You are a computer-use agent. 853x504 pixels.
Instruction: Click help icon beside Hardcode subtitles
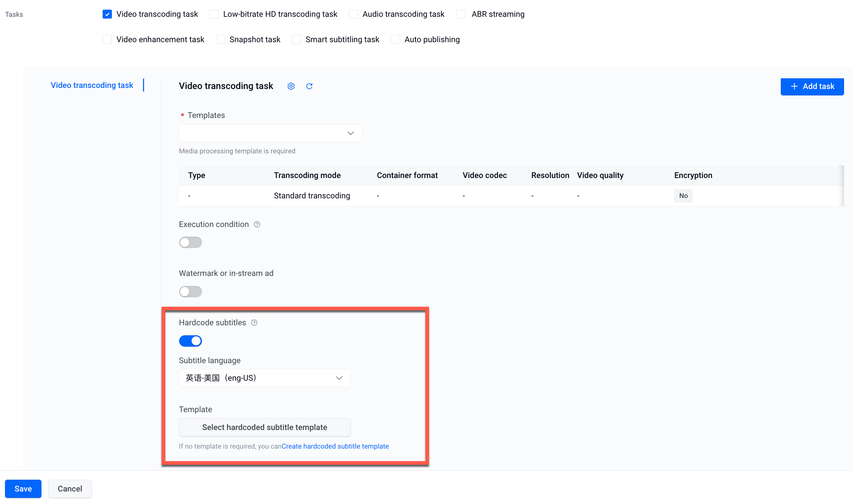pos(254,323)
